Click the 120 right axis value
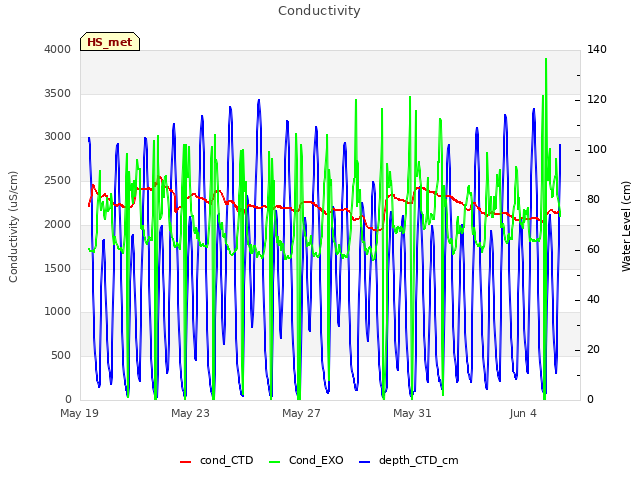The width and height of the screenshot is (640, 480). (597, 100)
